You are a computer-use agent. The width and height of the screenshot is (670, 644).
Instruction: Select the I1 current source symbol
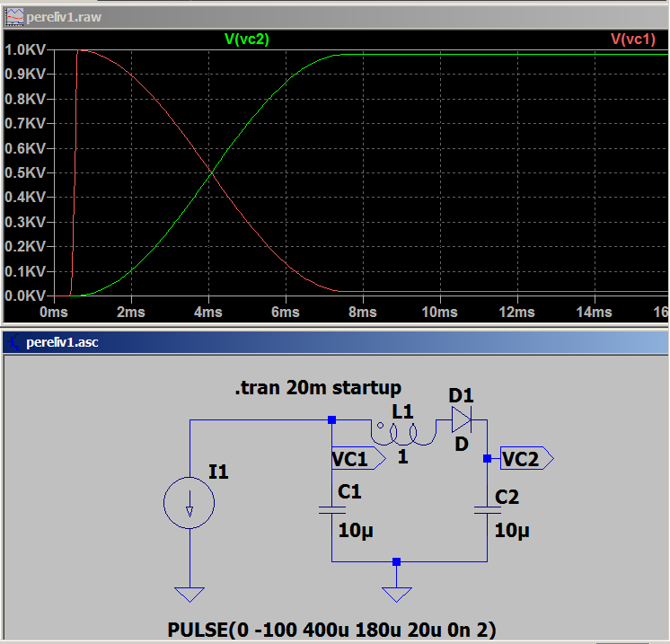pyautogui.click(x=190, y=504)
